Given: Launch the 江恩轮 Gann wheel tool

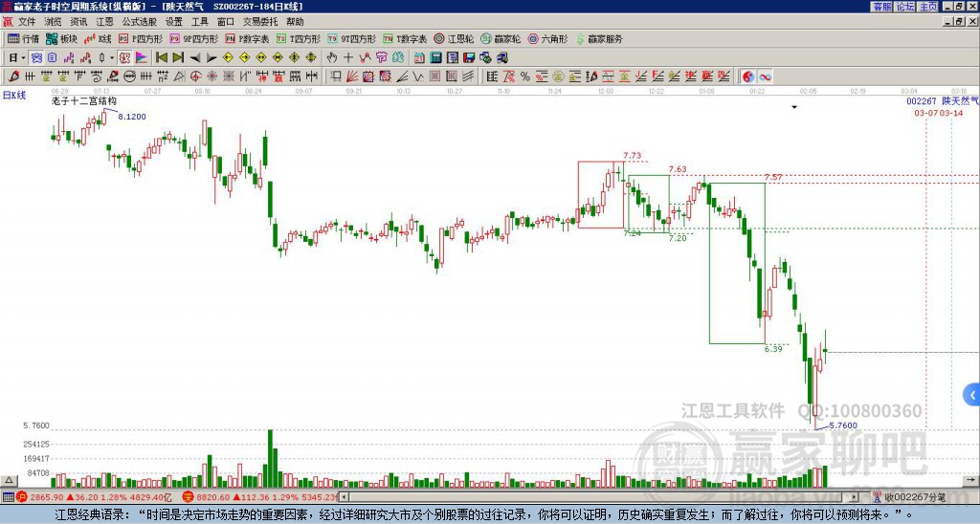Looking at the screenshot, I should (x=454, y=38).
